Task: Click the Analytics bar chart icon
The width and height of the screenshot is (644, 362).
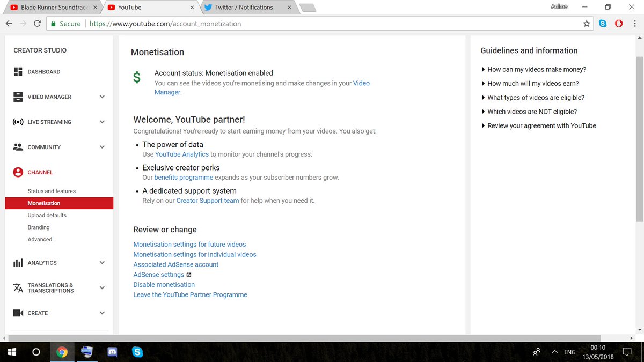Action: 18,263
